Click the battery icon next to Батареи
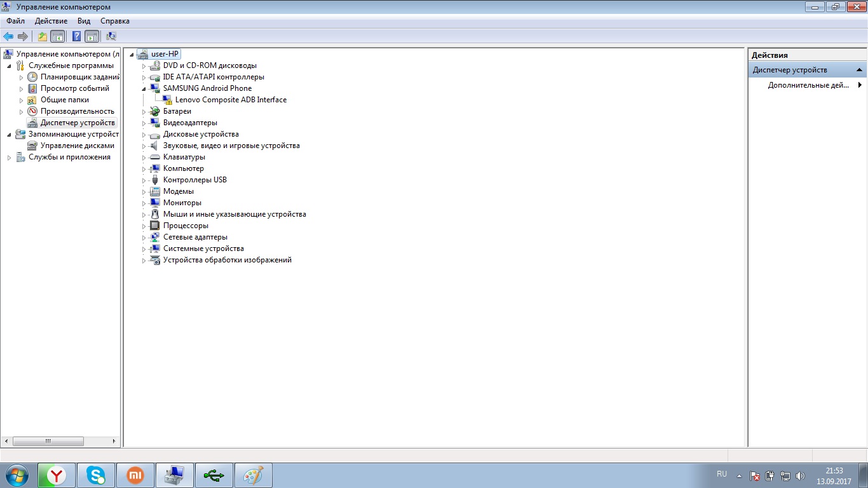868x488 pixels. click(x=154, y=111)
